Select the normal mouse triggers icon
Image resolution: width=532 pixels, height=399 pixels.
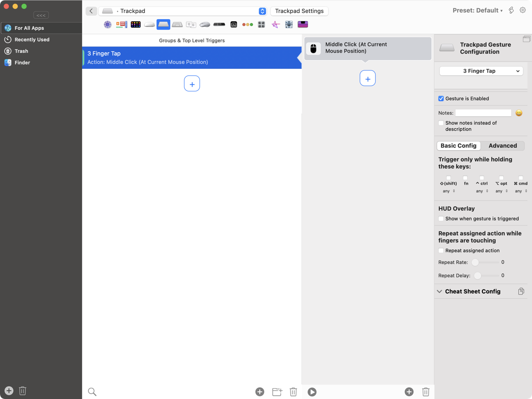pos(205,24)
